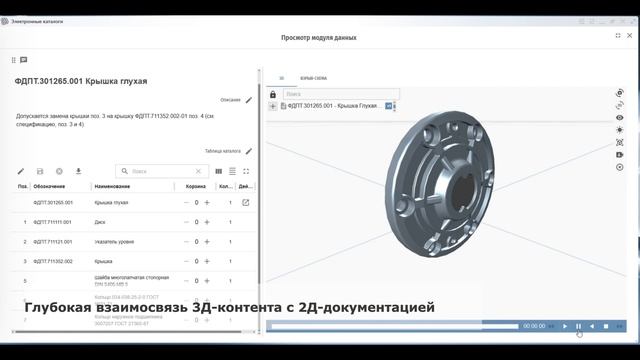Click the Поз. column header
Viewport: 640px width, 360px height.
tap(22, 187)
